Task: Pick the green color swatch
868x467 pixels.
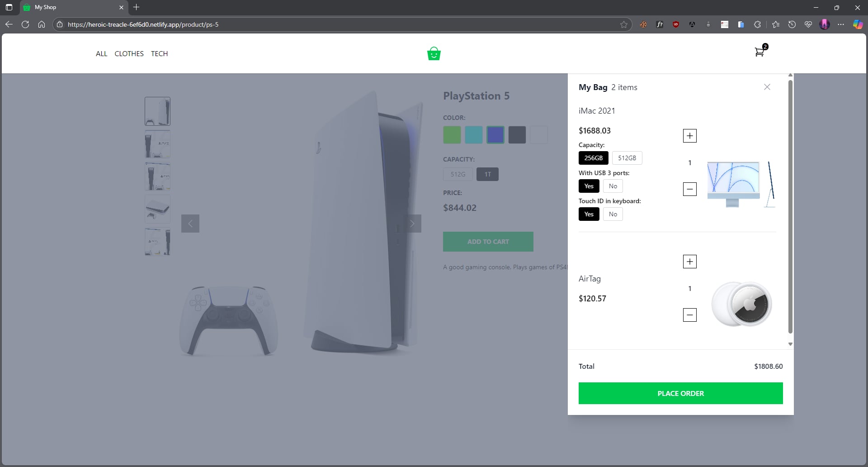Action: [452, 135]
